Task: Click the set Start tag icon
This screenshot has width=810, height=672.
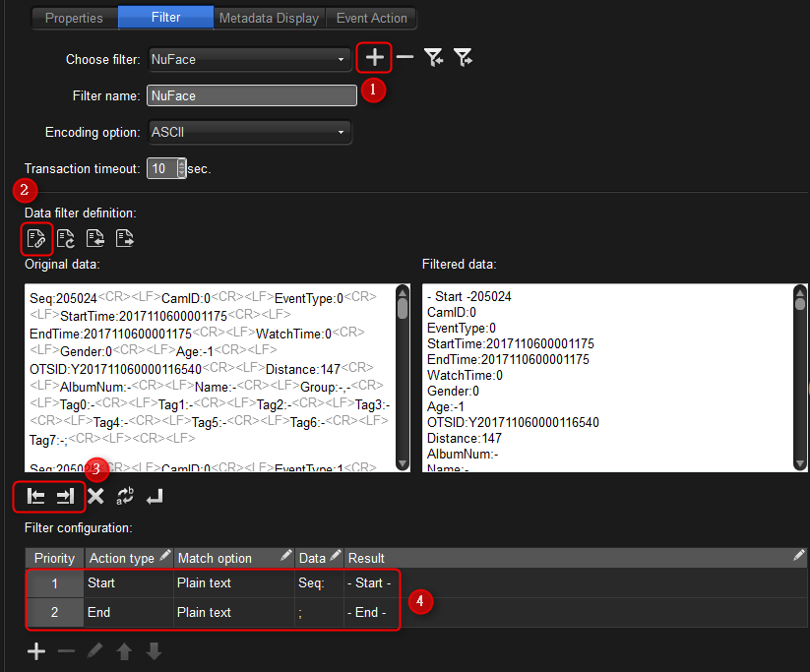Action: tap(35, 497)
